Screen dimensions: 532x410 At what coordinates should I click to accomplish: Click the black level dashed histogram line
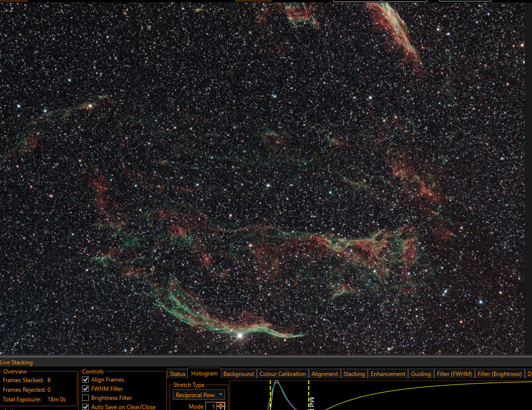pos(270,395)
